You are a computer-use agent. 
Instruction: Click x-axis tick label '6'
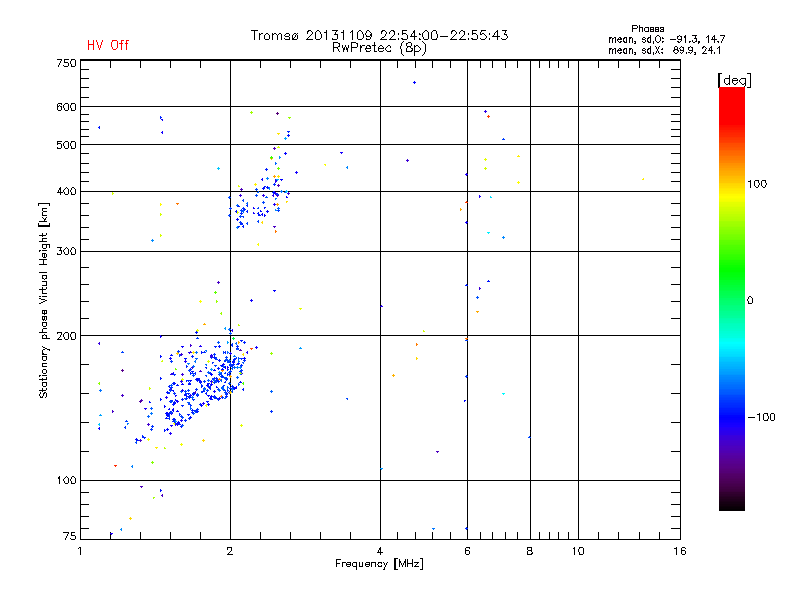(x=467, y=551)
